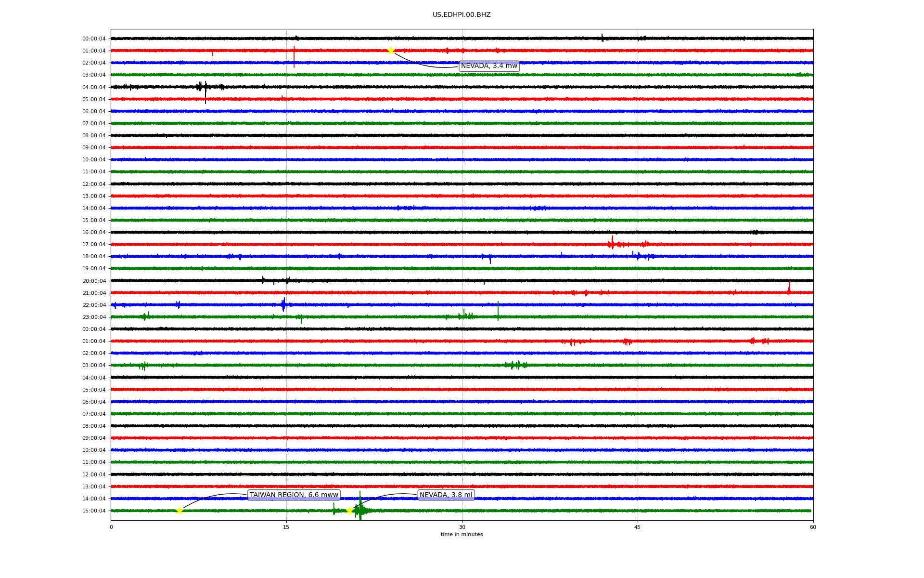The image size is (924, 578).
Task: Click the 30 tick label on x-axis
Action: pyautogui.click(x=462, y=527)
